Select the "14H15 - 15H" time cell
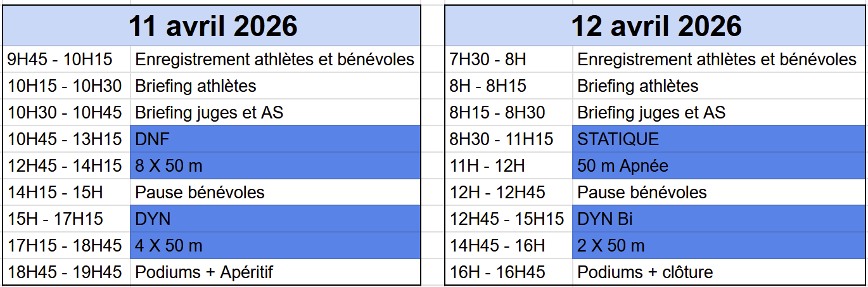This screenshot has width=868, height=287. point(67,192)
